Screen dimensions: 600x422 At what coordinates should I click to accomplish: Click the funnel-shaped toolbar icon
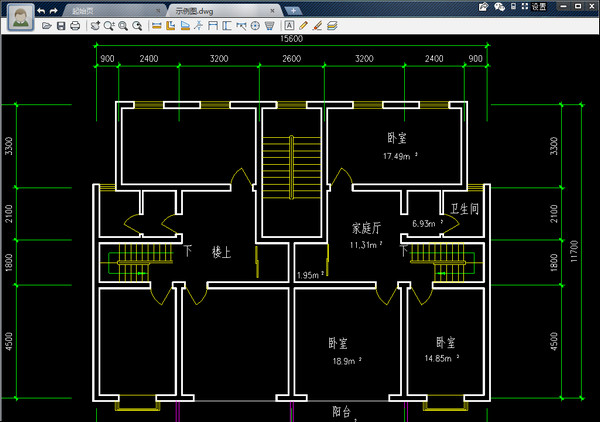point(269,25)
